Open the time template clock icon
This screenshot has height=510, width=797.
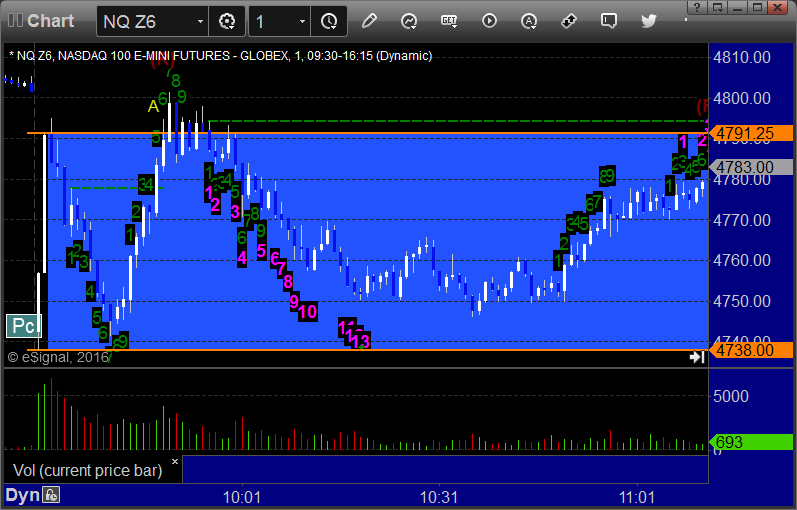[x=329, y=21]
